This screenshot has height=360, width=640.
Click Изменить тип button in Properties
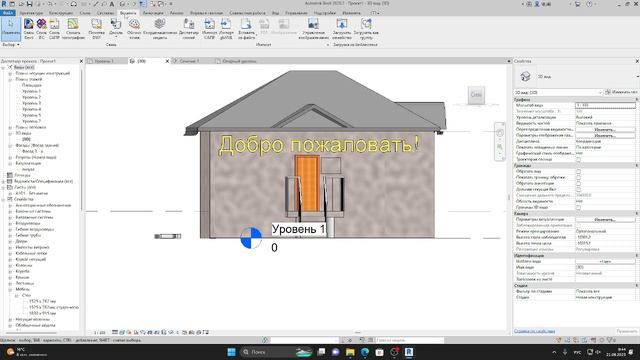click(x=622, y=92)
